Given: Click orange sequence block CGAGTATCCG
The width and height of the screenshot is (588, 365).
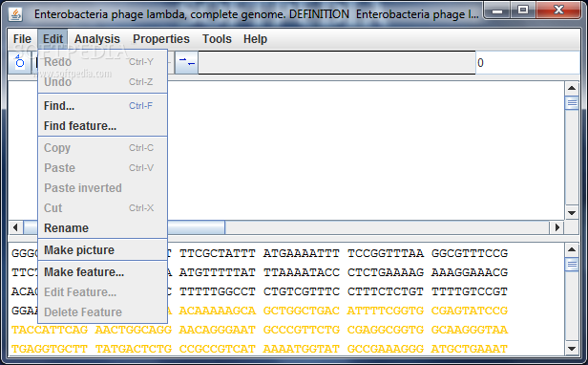Looking at the screenshot, I should tap(470, 311).
